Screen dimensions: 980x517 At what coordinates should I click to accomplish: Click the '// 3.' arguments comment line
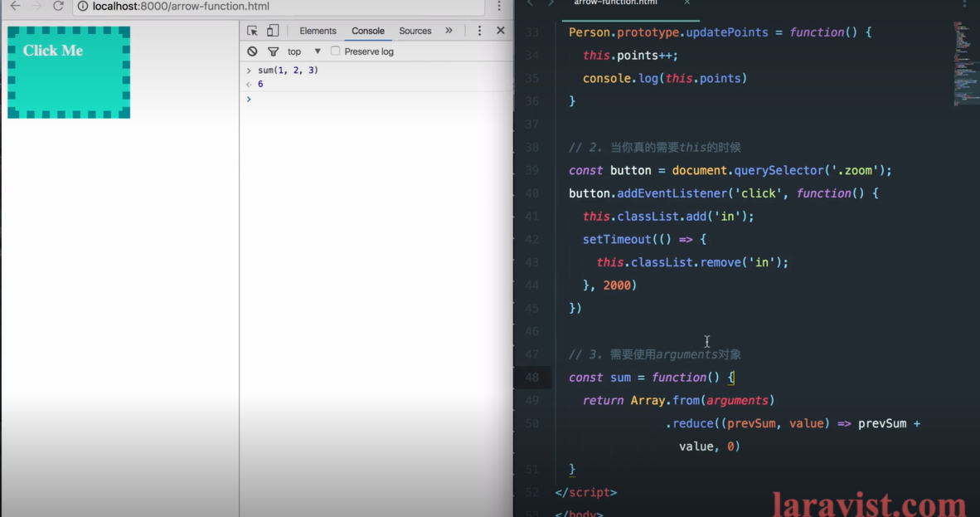click(654, 354)
